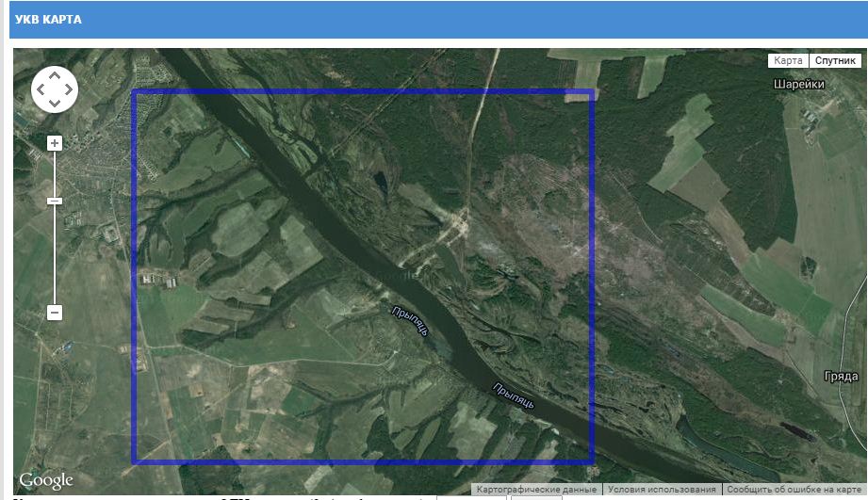Image resolution: width=868 pixels, height=500 pixels.
Task: Open Условия использования link
Action: click(662, 490)
